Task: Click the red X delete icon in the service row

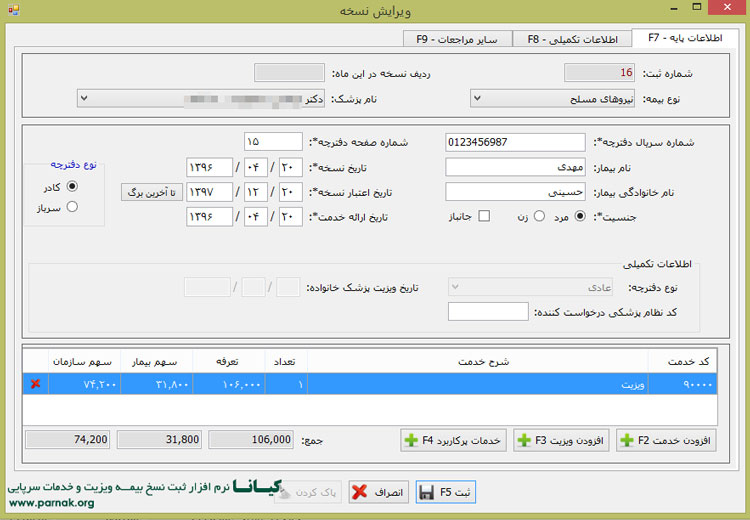Action: coord(36,382)
